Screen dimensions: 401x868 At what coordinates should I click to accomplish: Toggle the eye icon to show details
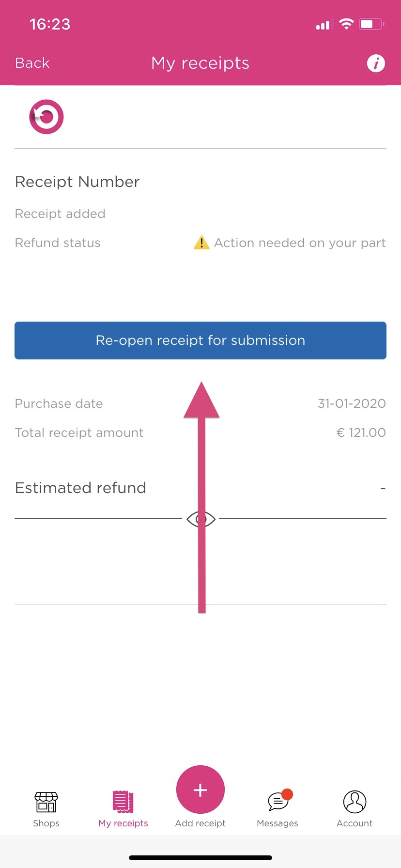[x=200, y=519]
